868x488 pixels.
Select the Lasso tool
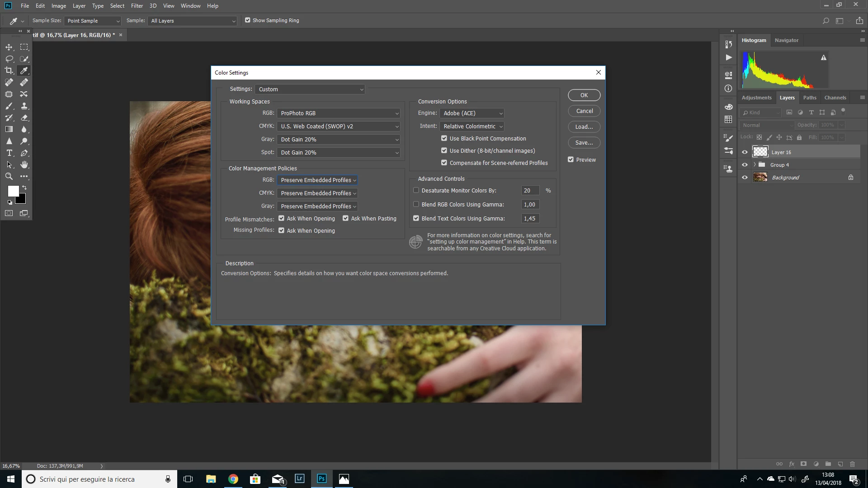click(9, 59)
